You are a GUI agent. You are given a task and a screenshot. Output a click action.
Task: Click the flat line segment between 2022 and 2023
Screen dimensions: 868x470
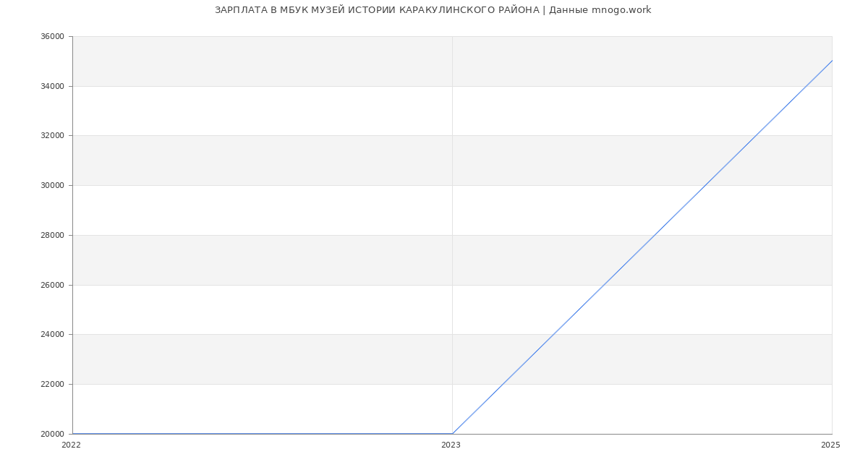262,434
